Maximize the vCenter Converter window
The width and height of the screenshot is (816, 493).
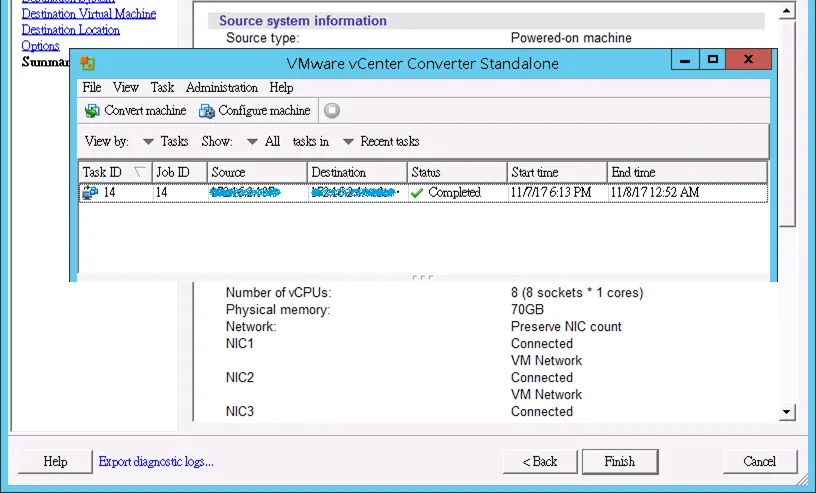[712, 60]
